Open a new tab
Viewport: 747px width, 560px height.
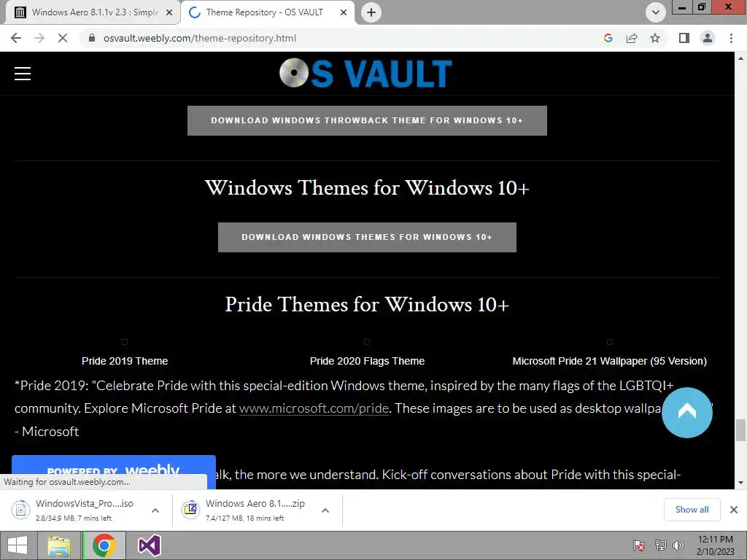click(371, 12)
